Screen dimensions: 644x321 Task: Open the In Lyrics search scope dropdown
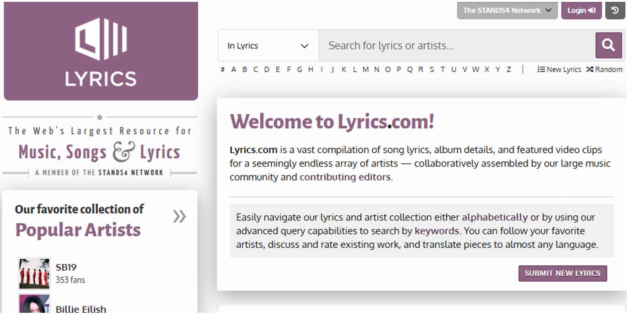[268, 46]
